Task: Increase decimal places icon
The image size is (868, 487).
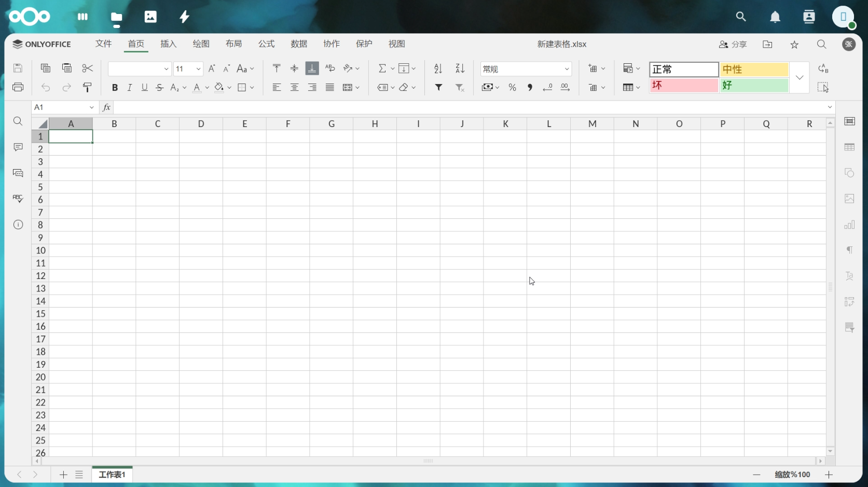Action: click(x=565, y=87)
